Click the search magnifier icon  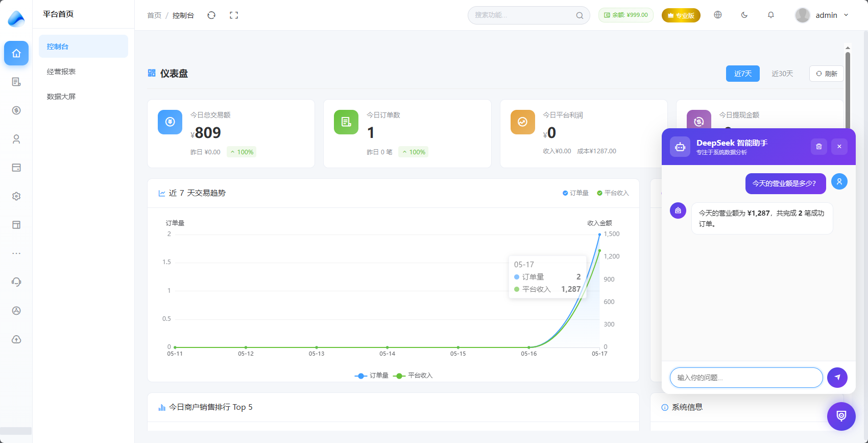580,15
